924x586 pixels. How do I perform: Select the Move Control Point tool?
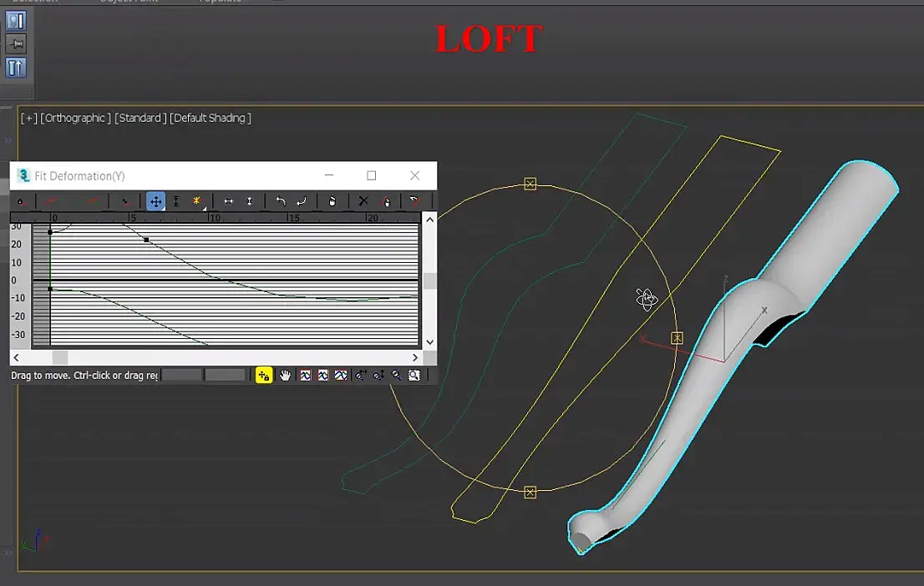(155, 201)
